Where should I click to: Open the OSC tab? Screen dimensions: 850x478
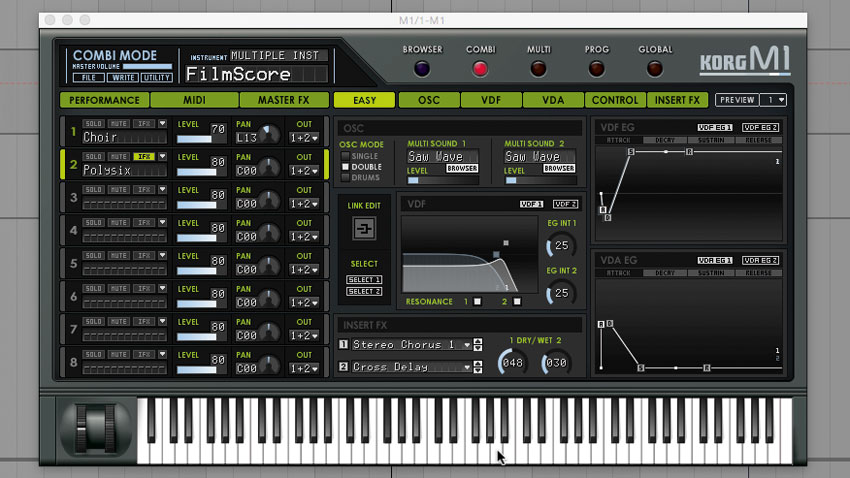429,100
